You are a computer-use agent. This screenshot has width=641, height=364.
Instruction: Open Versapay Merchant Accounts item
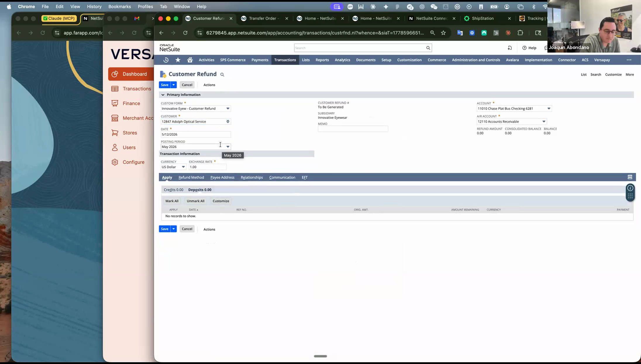[x=132, y=118]
